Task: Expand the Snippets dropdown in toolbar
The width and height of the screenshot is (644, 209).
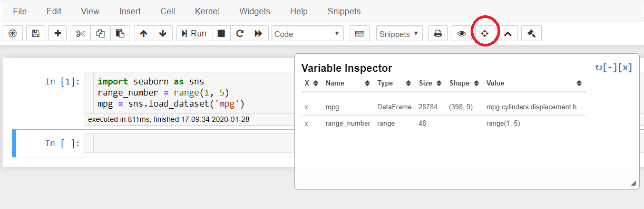Action: [x=399, y=34]
